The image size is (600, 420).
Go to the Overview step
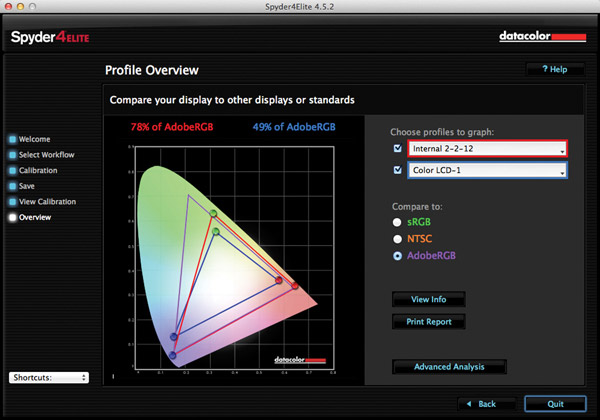pyautogui.click(x=35, y=217)
